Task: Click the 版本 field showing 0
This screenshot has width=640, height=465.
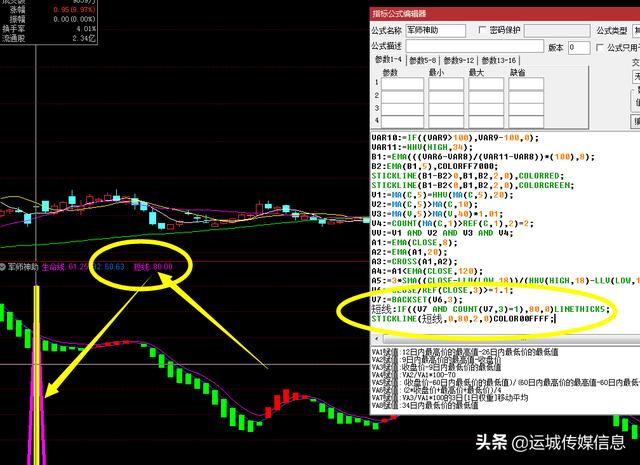Action: click(x=579, y=47)
